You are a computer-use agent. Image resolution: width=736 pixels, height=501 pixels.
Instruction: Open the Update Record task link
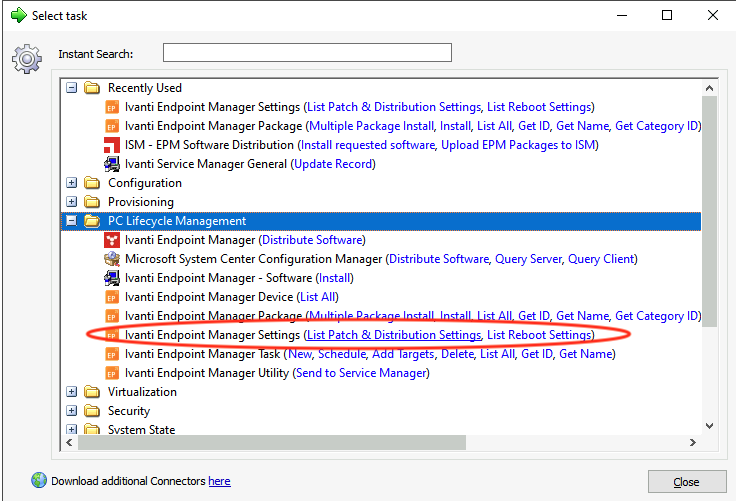333,164
